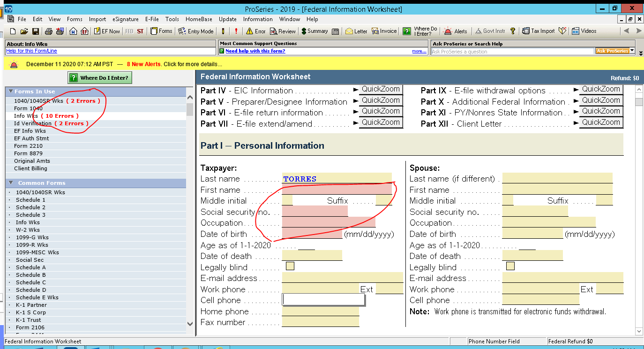
Task: Click worksheet vertical scrollbar down arrow
Action: coord(639,331)
